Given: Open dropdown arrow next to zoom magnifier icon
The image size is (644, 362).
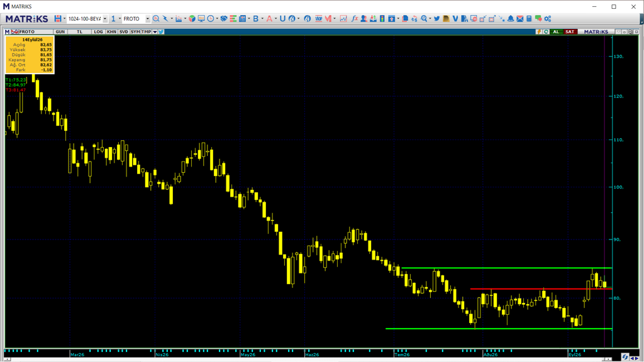Looking at the screenshot, I should [x=430, y=19].
